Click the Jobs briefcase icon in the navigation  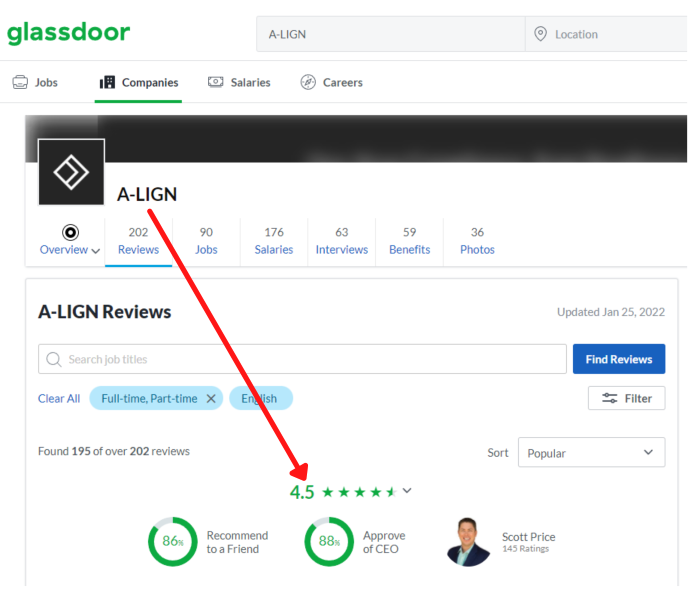(x=20, y=82)
